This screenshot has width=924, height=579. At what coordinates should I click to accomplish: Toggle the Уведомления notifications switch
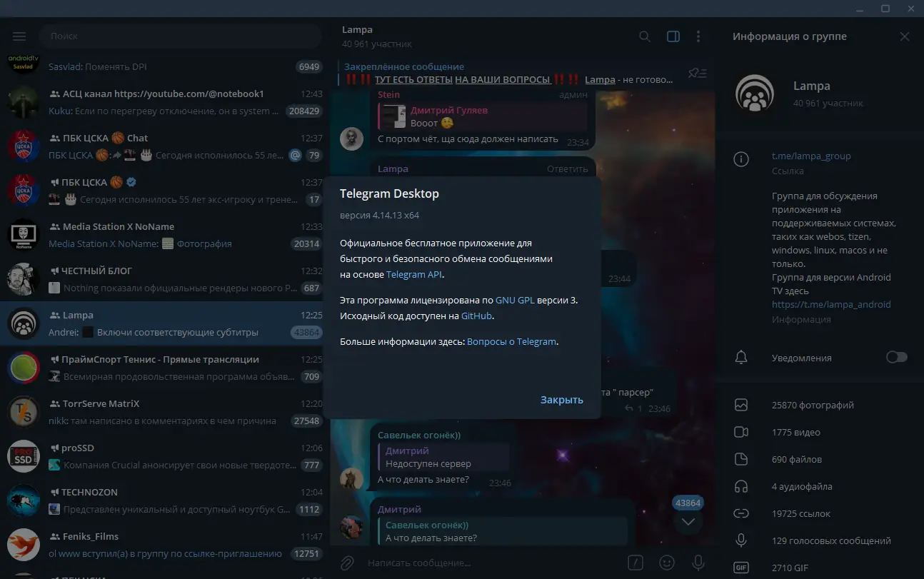point(897,357)
